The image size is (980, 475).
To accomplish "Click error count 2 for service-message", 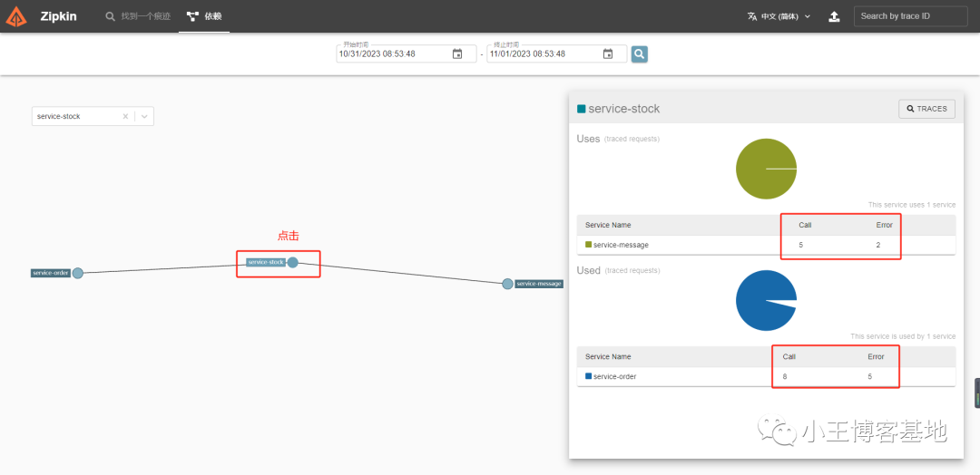I will (x=878, y=246).
